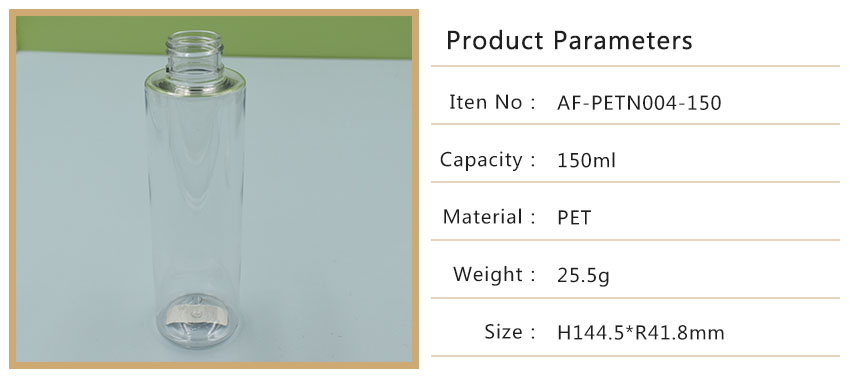Click the clear PET bottle product photo
The width and height of the screenshot is (850, 379).
[x=214, y=189]
